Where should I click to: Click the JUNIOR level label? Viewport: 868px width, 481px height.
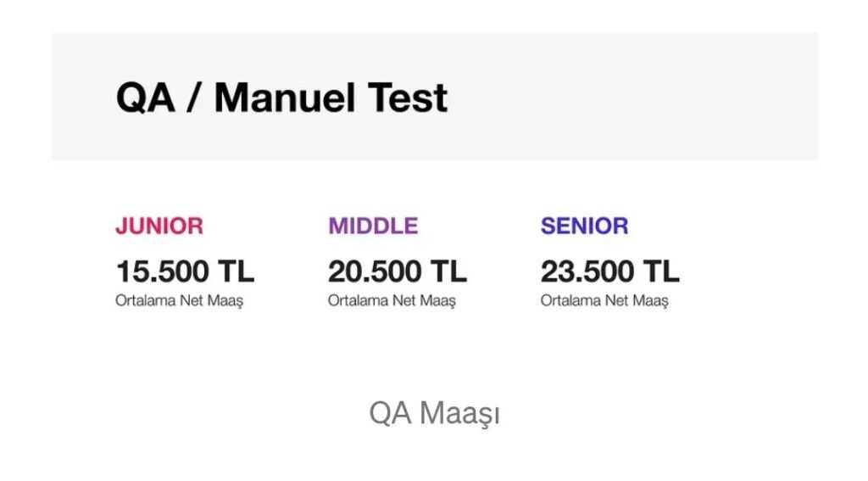159,227
